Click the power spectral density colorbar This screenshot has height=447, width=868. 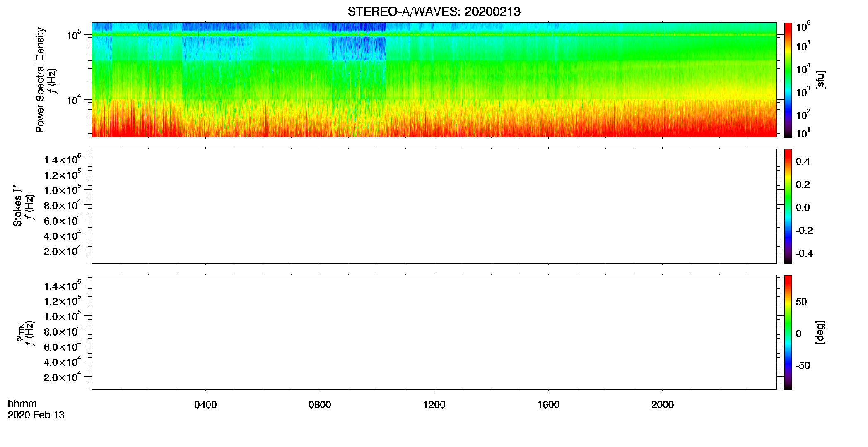pos(788,80)
